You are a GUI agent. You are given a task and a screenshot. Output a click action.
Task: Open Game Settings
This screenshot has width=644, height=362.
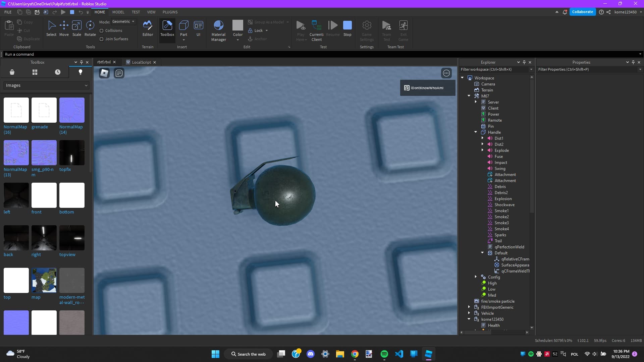click(x=366, y=30)
